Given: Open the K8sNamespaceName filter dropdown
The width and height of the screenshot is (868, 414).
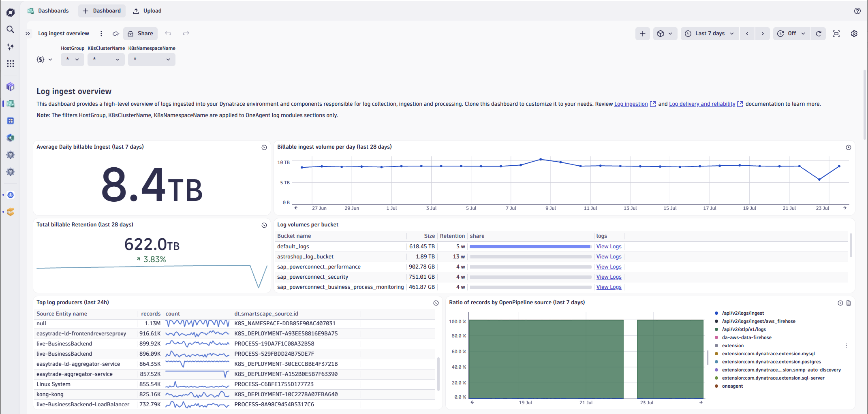Looking at the screenshot, I should coord(152,59).
